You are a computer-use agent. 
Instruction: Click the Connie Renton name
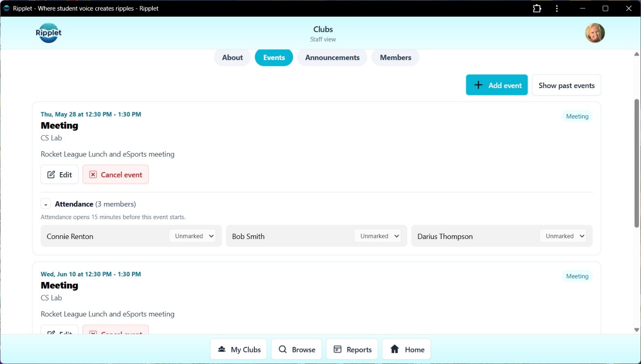tap(70, 236)
